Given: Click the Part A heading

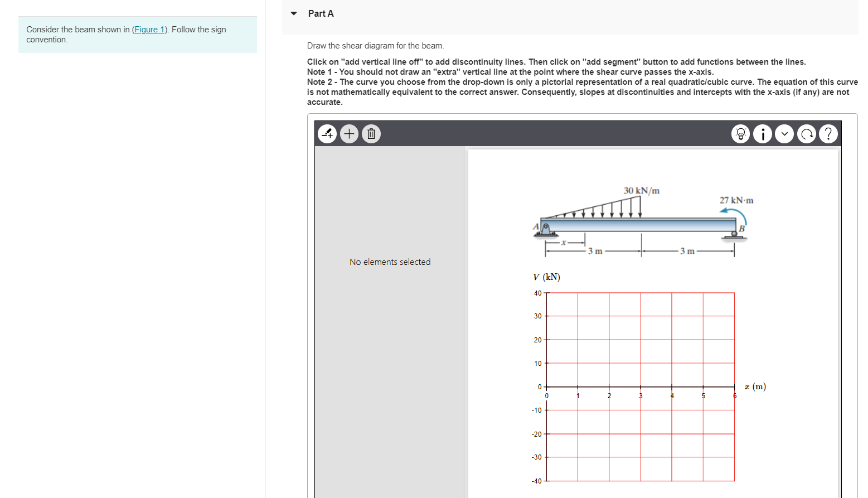Looking at the screenshot, I should (321, 13).
